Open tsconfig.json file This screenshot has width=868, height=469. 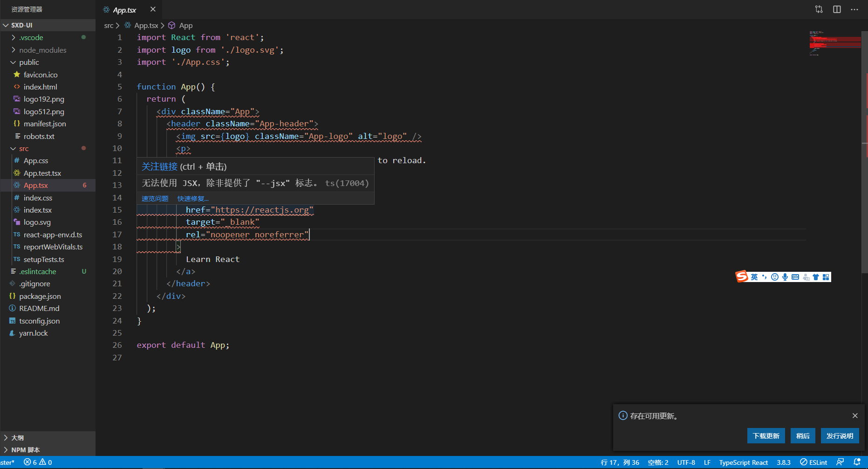[x=48, y=321]
